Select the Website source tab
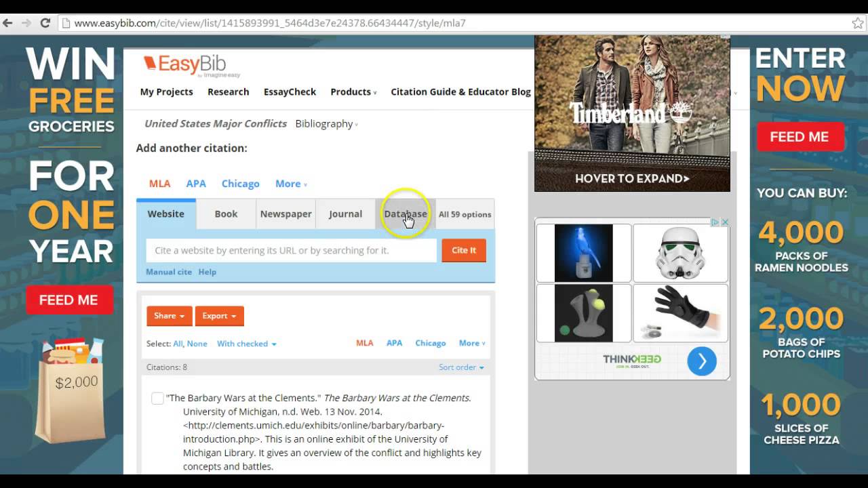Viewport: 868px width, 488px height. point(166,213)
